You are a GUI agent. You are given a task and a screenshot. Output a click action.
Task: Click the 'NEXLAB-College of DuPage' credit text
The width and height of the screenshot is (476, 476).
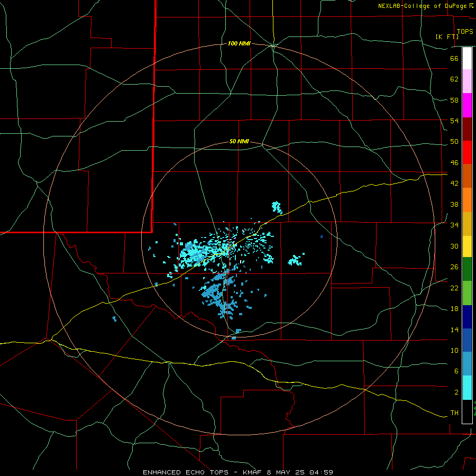422,6
